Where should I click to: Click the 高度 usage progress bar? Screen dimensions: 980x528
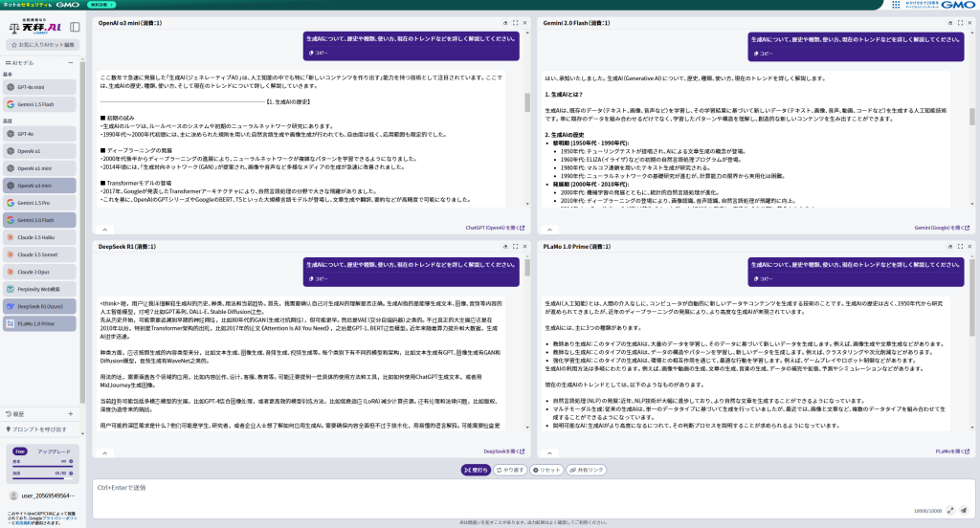pos(42,478)
